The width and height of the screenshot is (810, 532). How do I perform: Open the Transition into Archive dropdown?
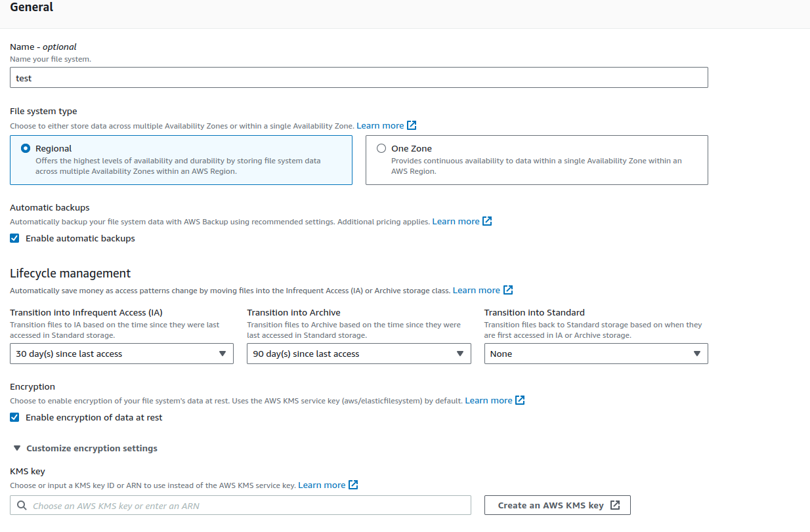(x=460, y=353)
